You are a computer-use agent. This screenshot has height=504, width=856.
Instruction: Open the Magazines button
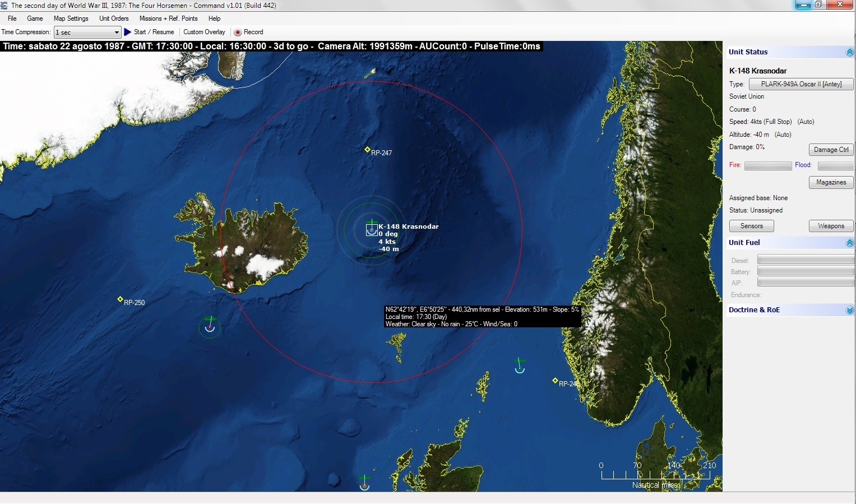click(x=831, y=182)
